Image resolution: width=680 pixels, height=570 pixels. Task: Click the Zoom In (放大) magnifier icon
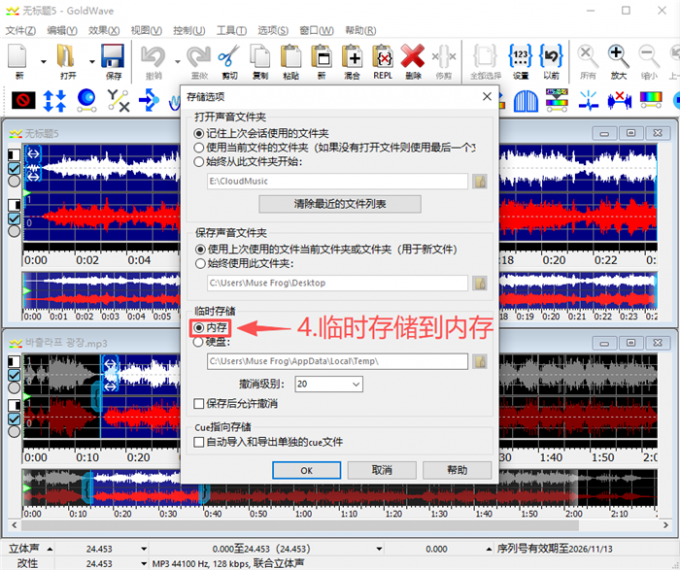tap(619, 58)
